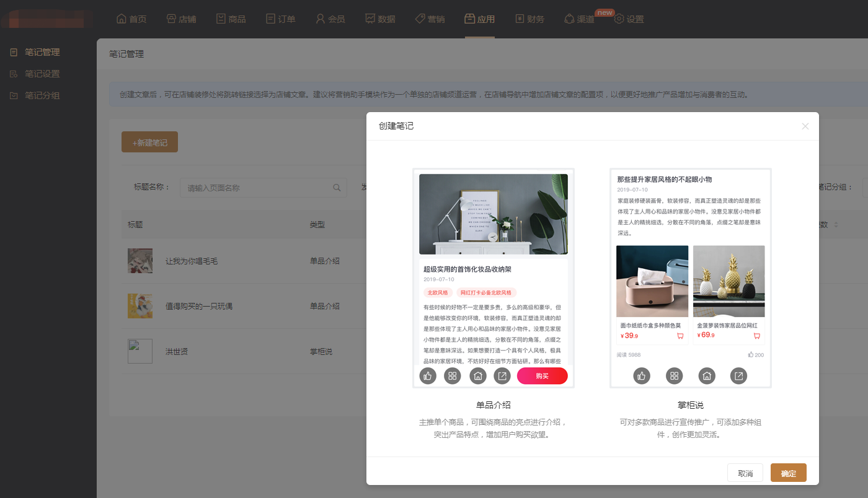This screenshot has height=498, width=868.
Task: Select the 单品介绍 note template
Action: point(494,278)
